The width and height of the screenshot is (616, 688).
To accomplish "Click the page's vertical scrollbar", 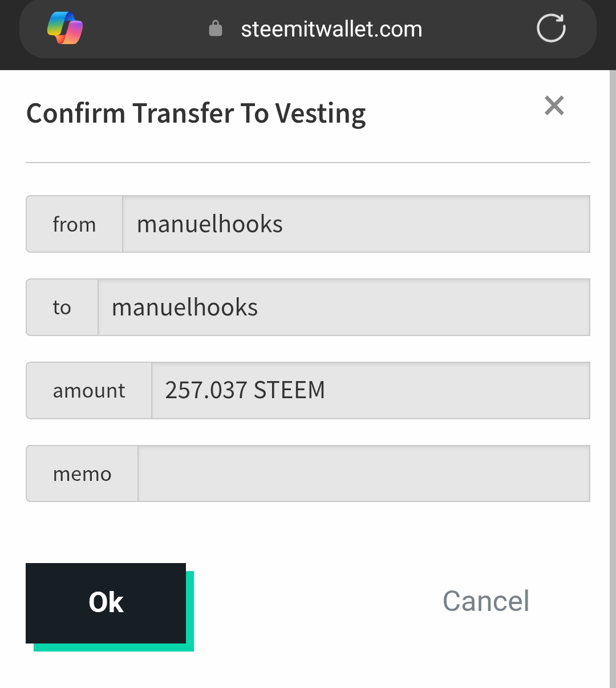I will click(612, 377).
